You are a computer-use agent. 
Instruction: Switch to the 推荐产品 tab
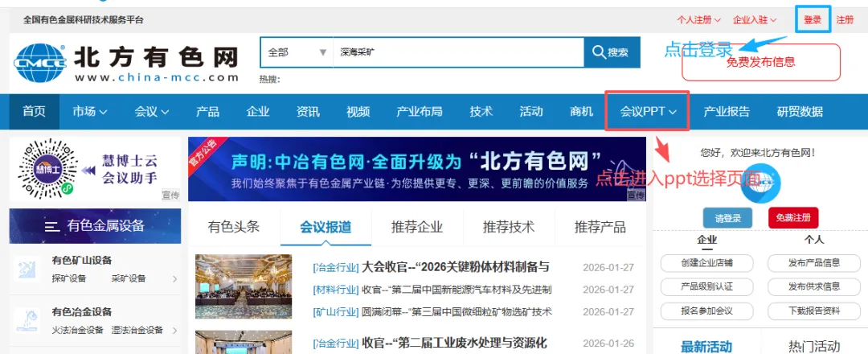tap(600, 227)
